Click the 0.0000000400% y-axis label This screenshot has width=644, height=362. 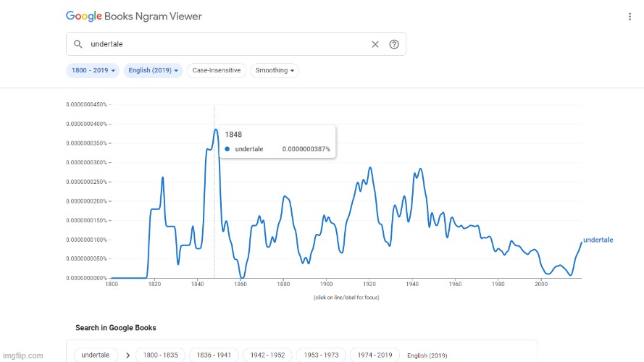point(86,124)
